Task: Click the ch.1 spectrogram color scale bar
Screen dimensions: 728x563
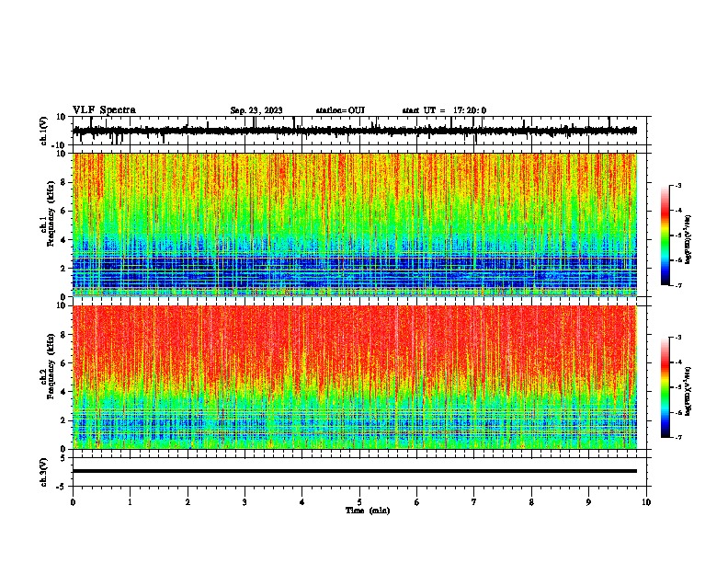Action: point(665,236)
